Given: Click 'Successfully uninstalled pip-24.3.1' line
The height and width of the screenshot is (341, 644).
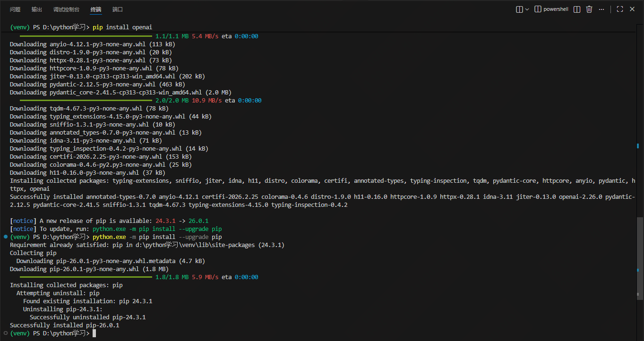Looking at the screenshot, I should (87, 317).
